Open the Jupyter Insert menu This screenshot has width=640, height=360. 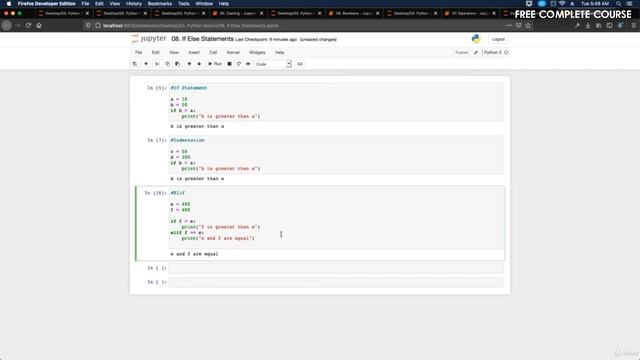coord(194,53)
